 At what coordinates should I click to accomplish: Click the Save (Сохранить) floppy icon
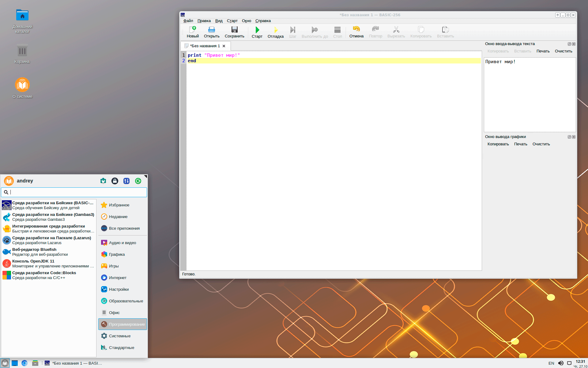click(x=234, y=30)
